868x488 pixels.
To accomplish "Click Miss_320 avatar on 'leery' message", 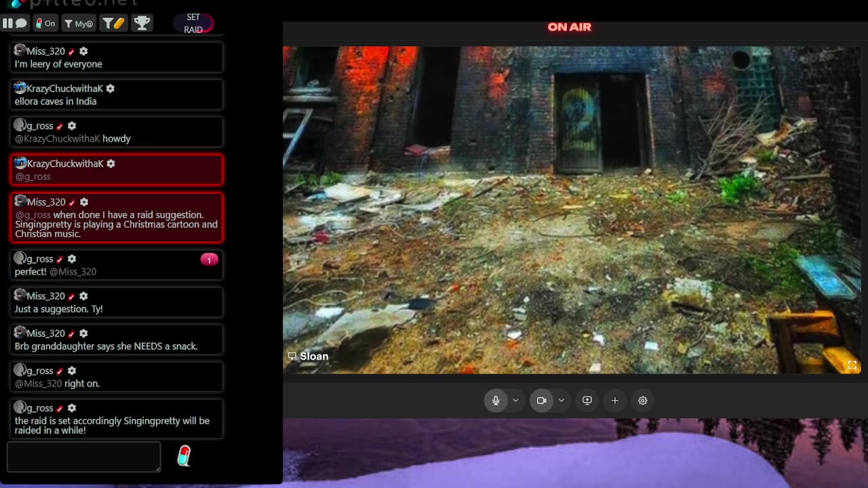I will point(20,50).
